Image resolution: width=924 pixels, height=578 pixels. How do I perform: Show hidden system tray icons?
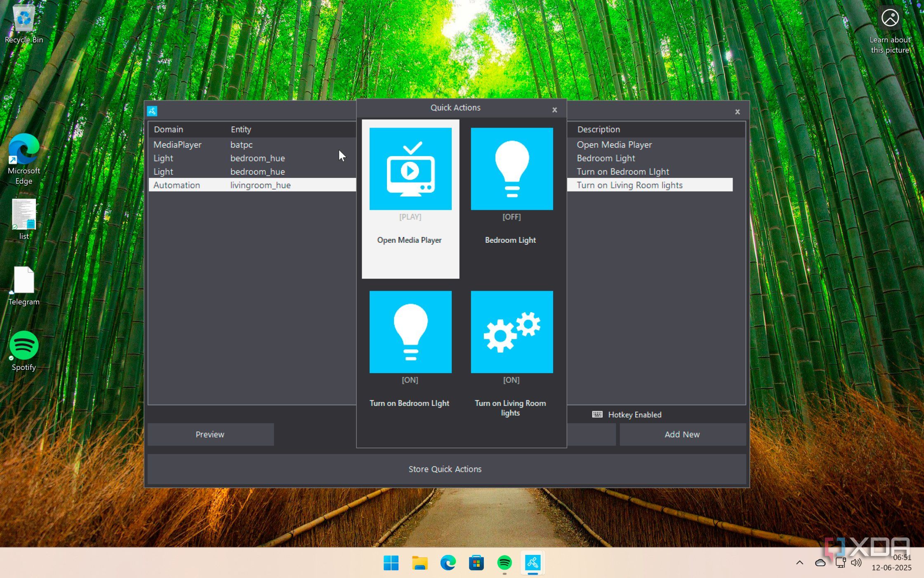pyautogui.click(x=799, y=563)
